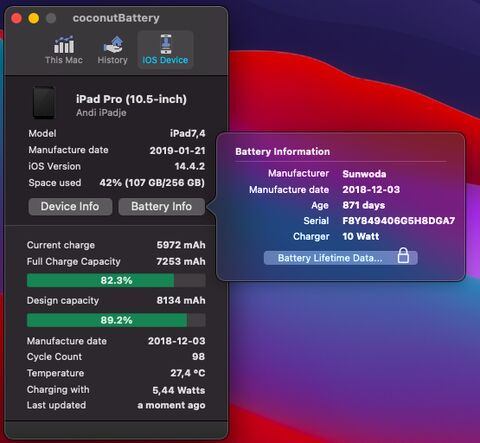
Task: Select battery serial F8Y849406G5H8DGA7
Action: (x=399, y=221)
